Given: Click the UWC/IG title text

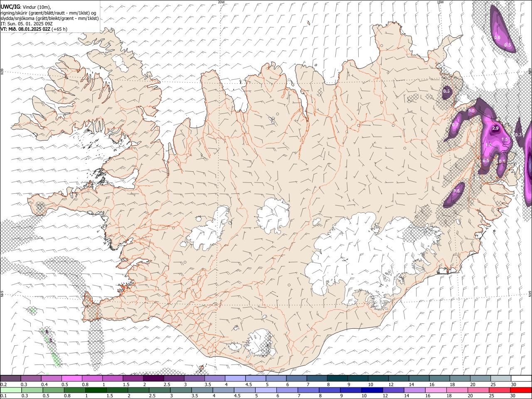Looking at the screenshot, I should click(x=10, y=6).
